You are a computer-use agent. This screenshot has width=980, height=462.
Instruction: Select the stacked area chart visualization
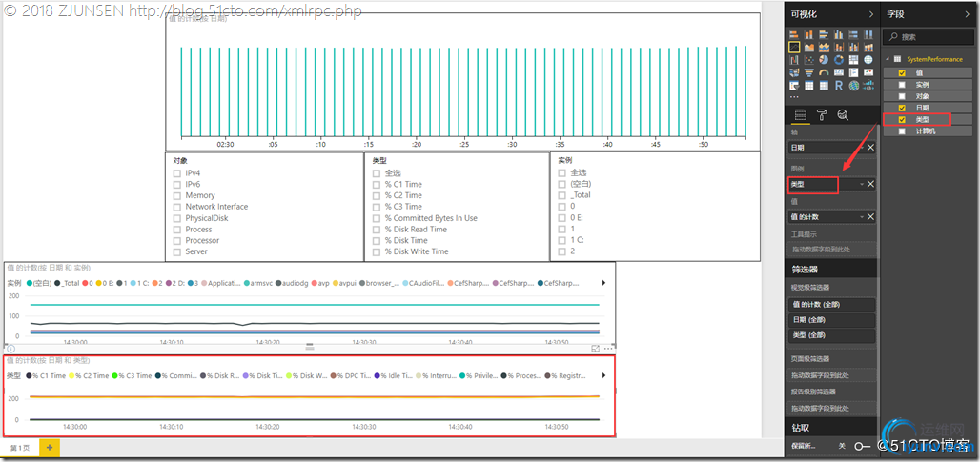tap(824, 47)
